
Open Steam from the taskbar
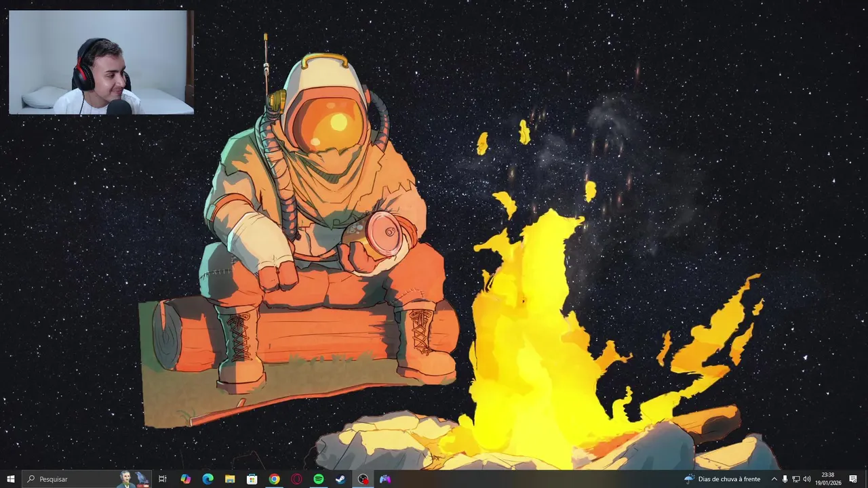click(340, 479)
